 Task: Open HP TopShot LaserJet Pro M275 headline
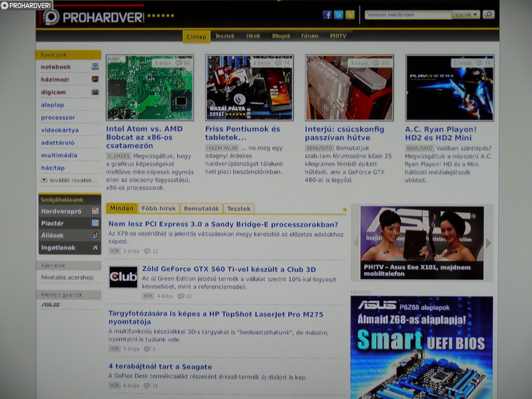pos(216,318)
